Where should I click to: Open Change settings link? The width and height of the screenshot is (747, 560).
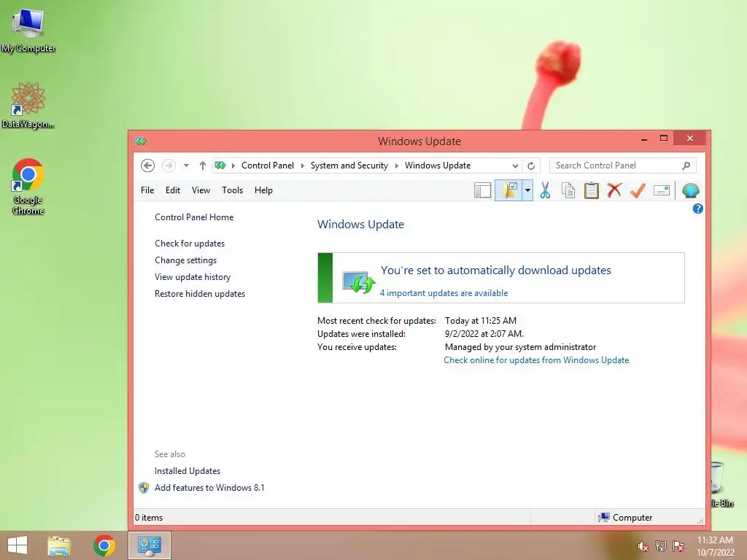(x=185, y=260)
